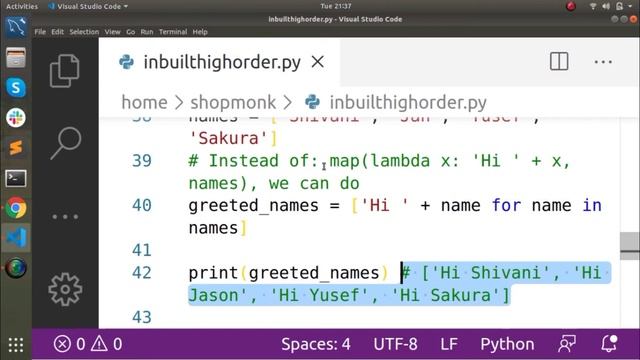
Task: Change end of line sequence LF
Action: click(x=449, y=344)
